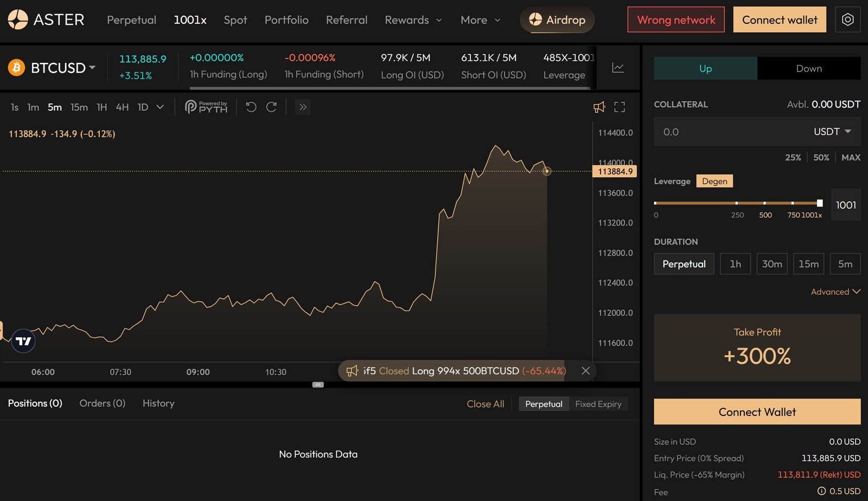Open the BTCUSD pair selector
868x501 pixels.
click(52, 68)
